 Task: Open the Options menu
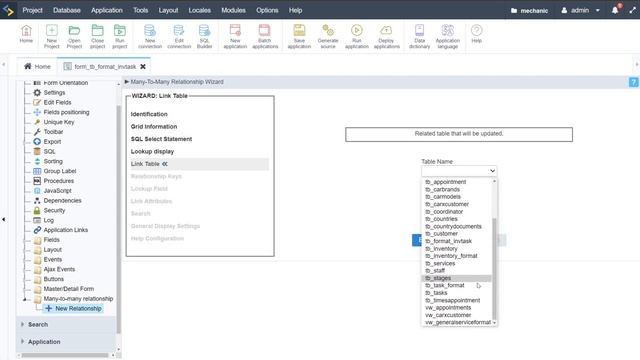(267, 10)
